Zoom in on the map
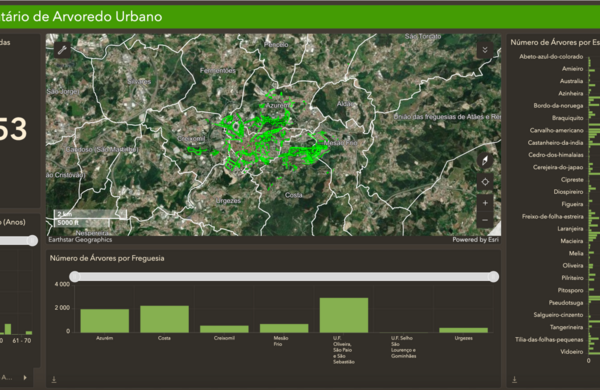The image size is (600, 390). click(485, 203)
